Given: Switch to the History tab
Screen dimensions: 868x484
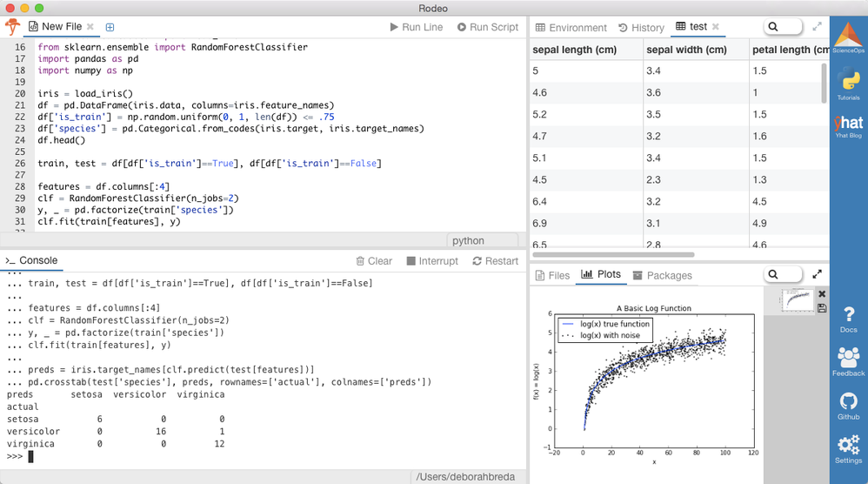Looking at the screenshot, I should point(641,28).
